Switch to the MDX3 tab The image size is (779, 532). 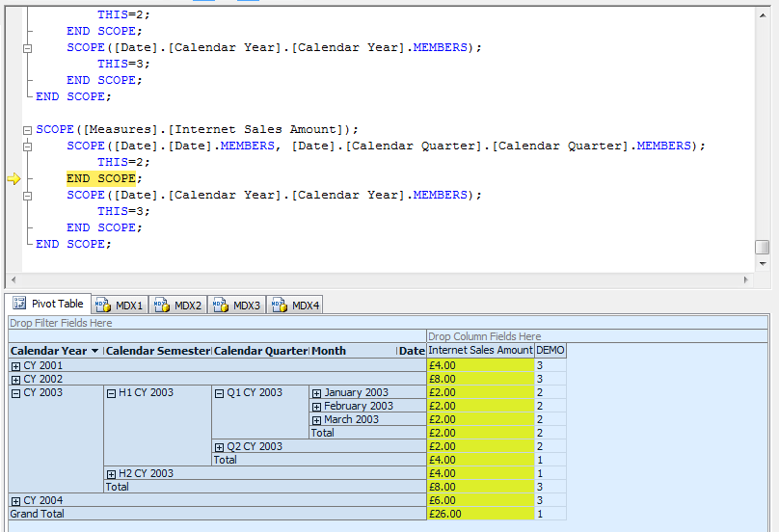click(x=236, y=305)
